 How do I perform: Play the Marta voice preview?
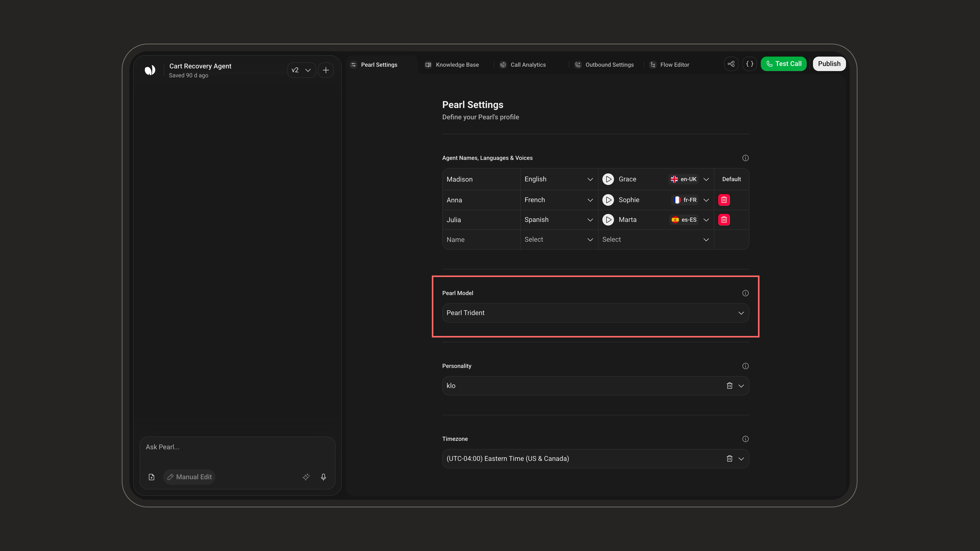point(608,220)
